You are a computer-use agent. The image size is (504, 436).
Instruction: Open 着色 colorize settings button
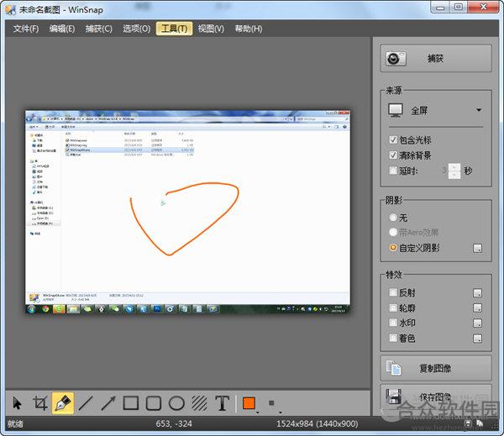coord(478,339)
